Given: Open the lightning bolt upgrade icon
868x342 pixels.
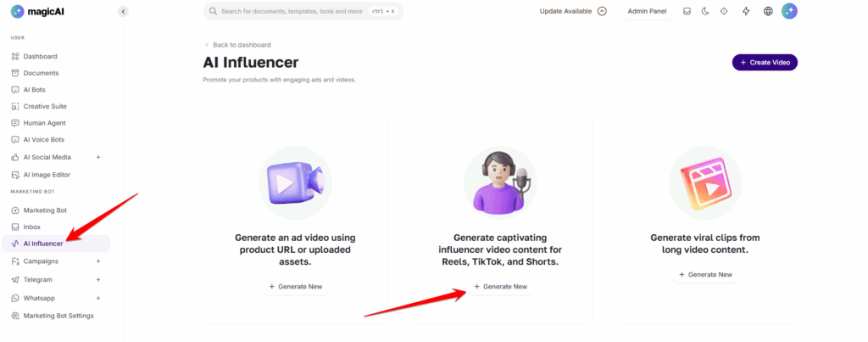Looking at the screenshot, I should tap(746, 11).
